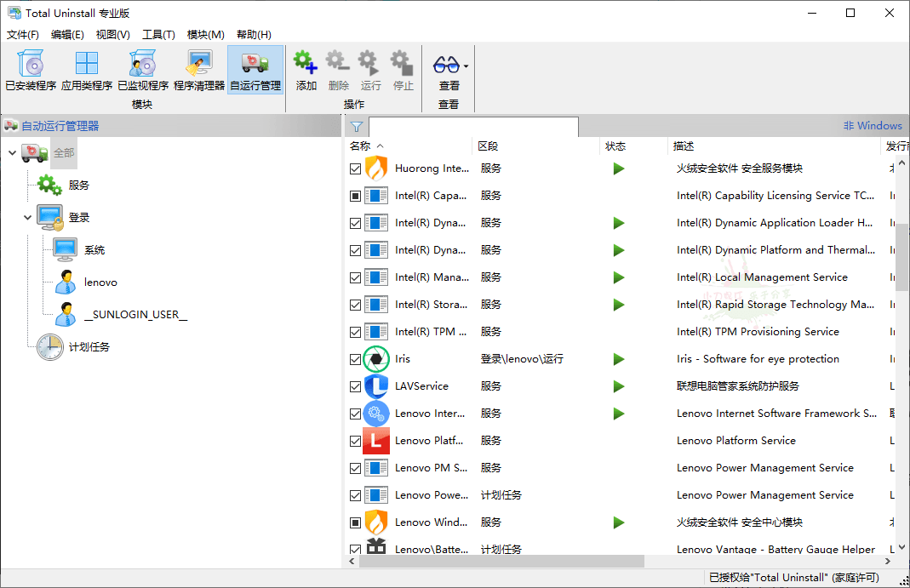Click the 非 Windows link
The height and width of the screenshot is (588, 910).
[x=872, y=125]
